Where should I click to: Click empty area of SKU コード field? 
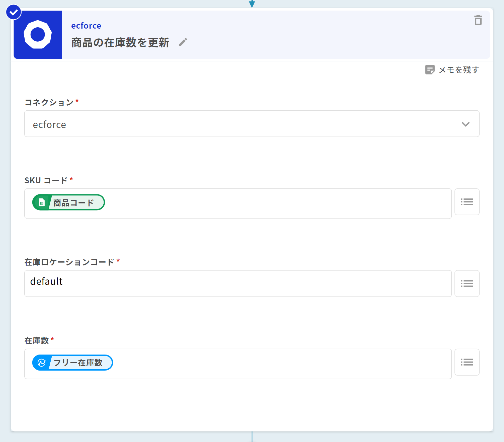coord(271,204)
